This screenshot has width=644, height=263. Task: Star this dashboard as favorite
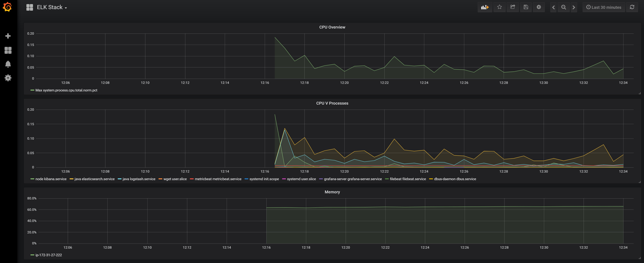tap(499, 7)
